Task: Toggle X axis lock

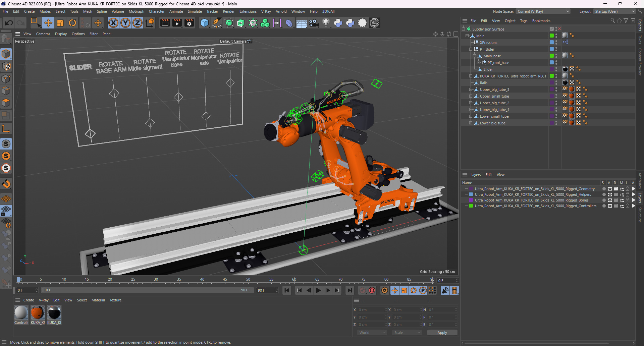Action: [x=113, y=23]
